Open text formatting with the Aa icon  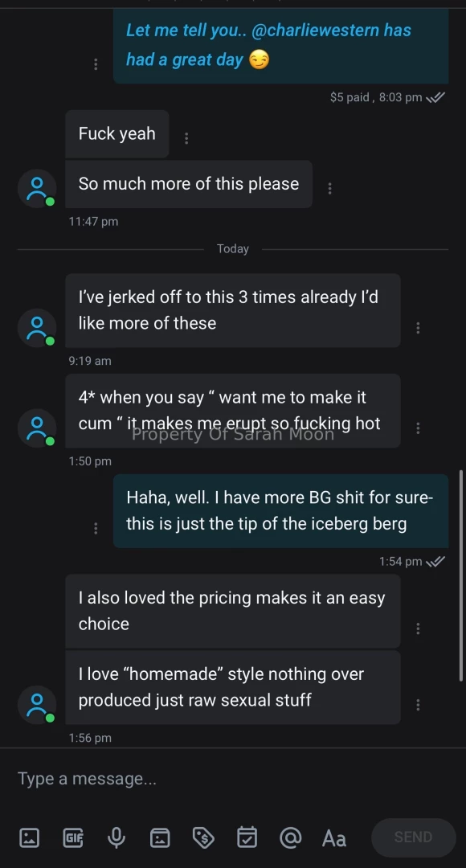pos(333,837)
